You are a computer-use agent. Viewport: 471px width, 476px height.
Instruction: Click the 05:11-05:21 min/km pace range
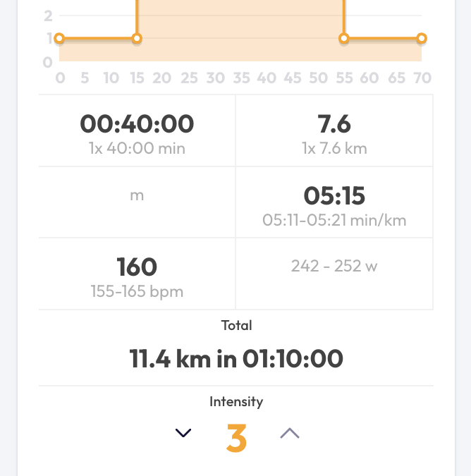(x=334, y=220)
